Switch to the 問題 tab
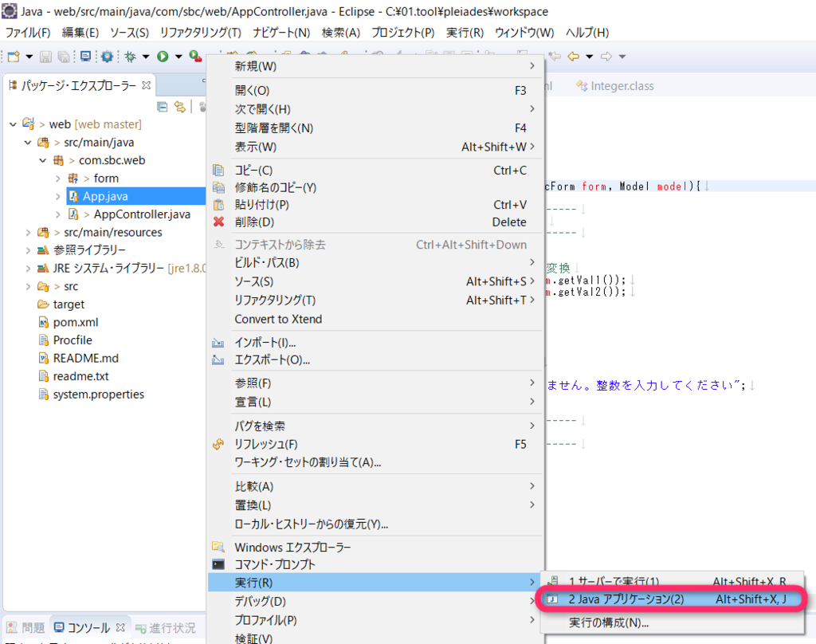This screenshot has width=816, height=644. [x=26, y=628]
